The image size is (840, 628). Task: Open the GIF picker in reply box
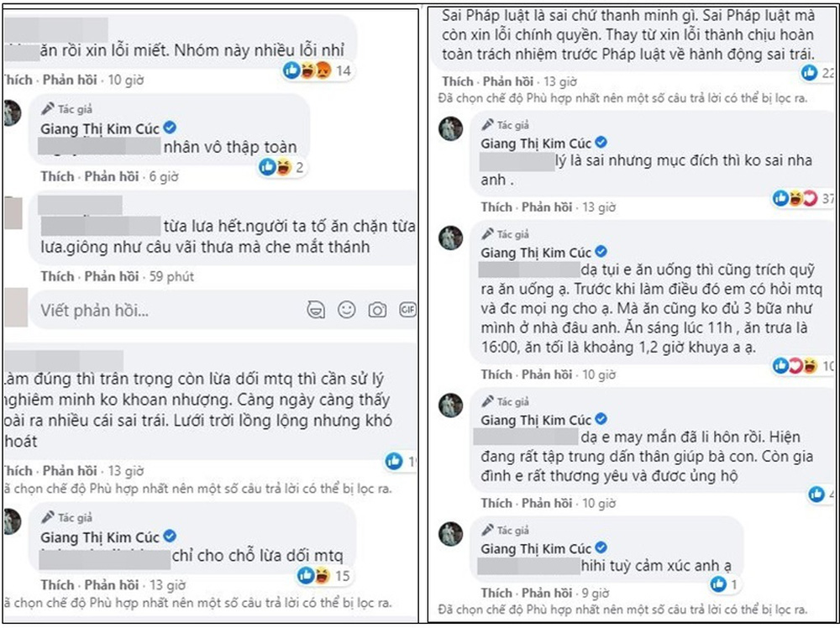coord(407,310)
